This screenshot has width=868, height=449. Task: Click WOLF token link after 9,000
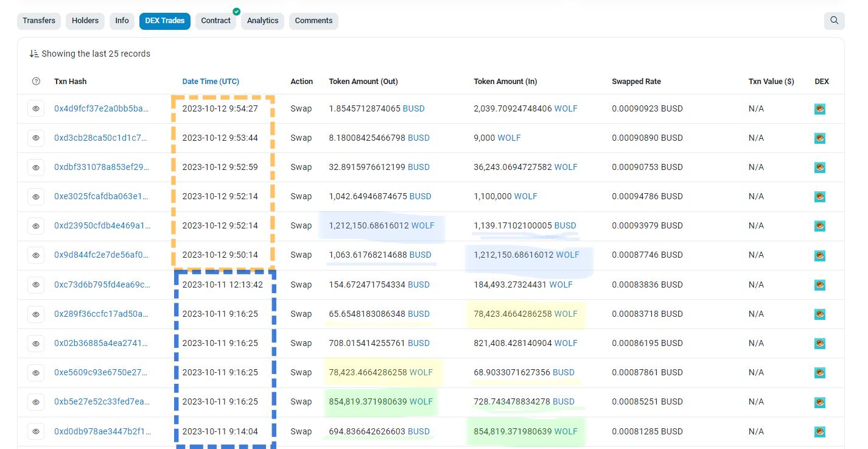(509, 138)
